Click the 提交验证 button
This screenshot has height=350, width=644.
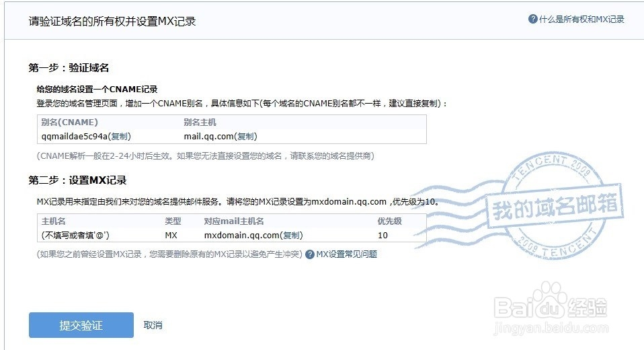(81, 325)
